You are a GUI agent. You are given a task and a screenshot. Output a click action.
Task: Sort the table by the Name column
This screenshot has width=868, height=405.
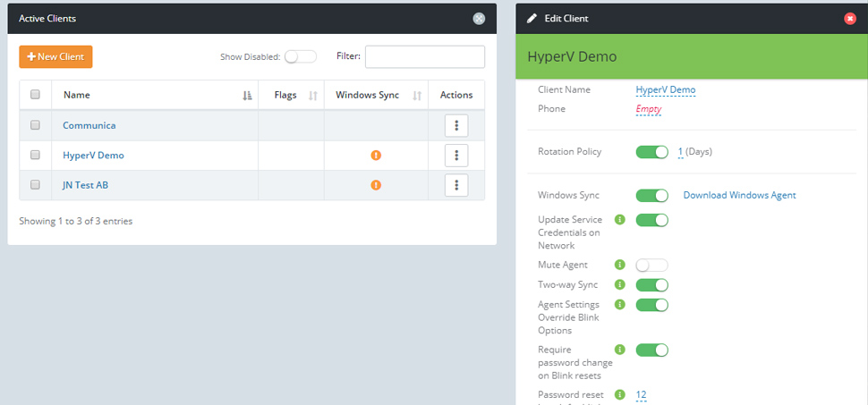155,95
